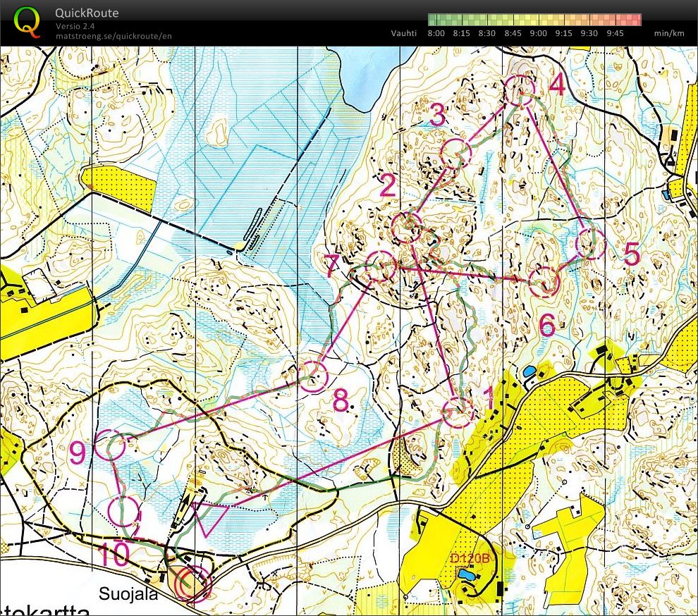Screen dimensions: 698x616
Task: Click the green QuickRoute Q logo
Action: (27, 20)
